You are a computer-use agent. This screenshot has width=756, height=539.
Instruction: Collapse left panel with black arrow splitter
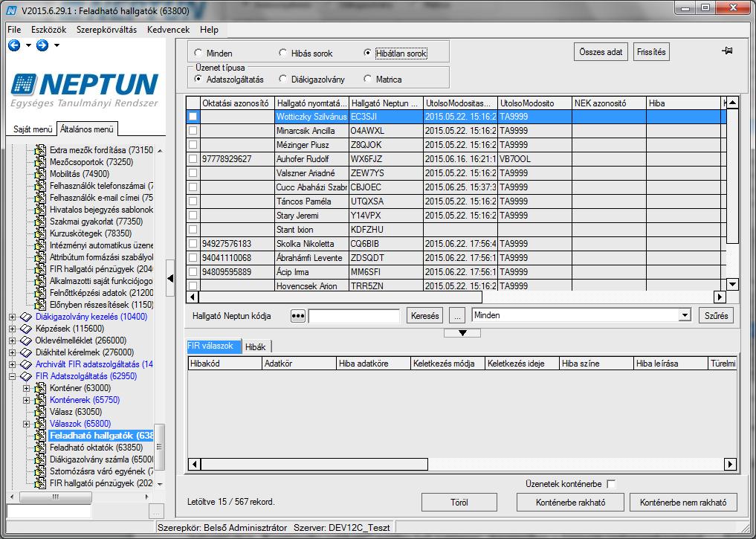(x=170, y=278)
